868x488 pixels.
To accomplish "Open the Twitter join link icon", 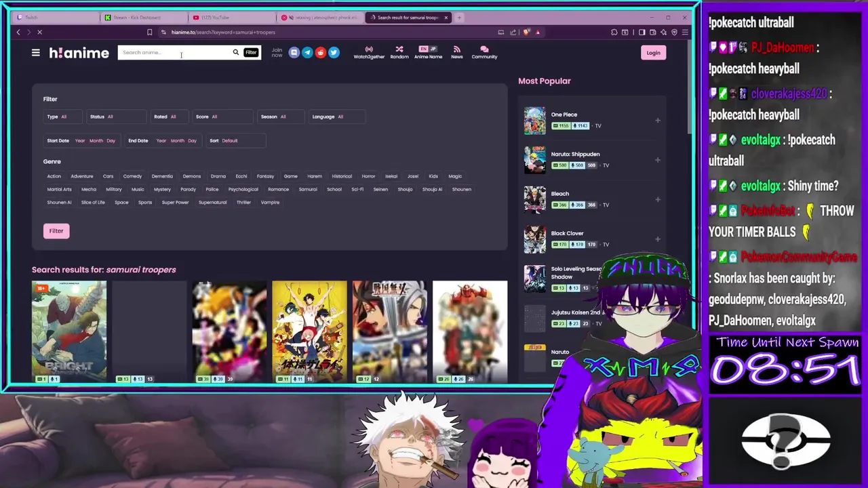I will pyautogui.click(x=334, y=52).
